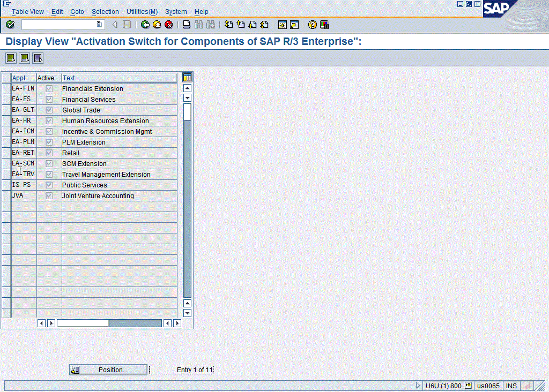
Task: Click the table configuration icon above scrollbar
Action: 187,78
